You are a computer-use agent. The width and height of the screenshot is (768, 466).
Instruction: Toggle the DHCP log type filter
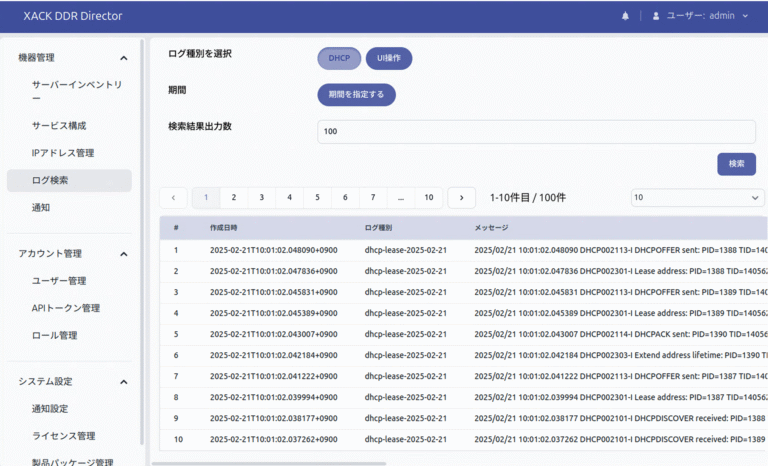tap(339, 58)
